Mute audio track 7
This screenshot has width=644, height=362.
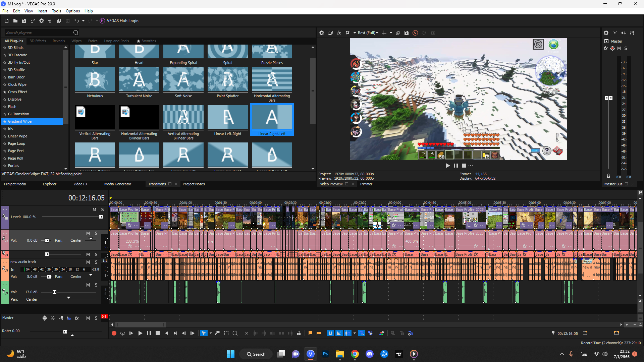pyautogui.click(x=88, y=285)
